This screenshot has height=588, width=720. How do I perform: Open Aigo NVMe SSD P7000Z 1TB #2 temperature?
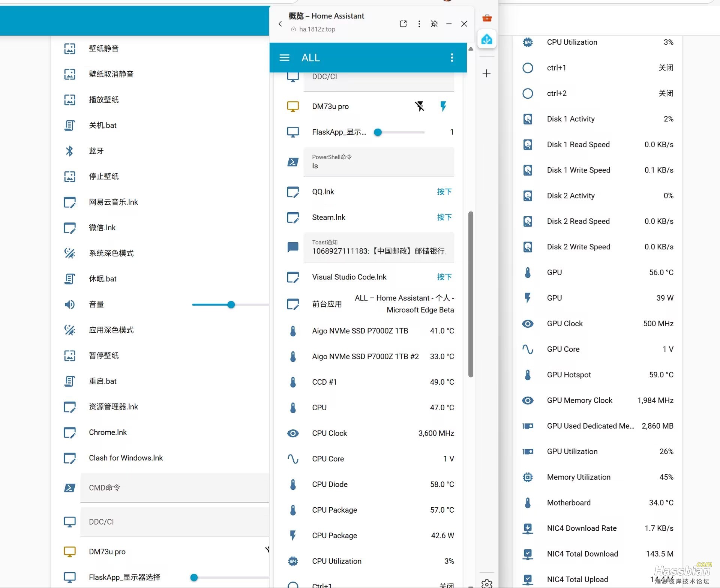point(370,356)
